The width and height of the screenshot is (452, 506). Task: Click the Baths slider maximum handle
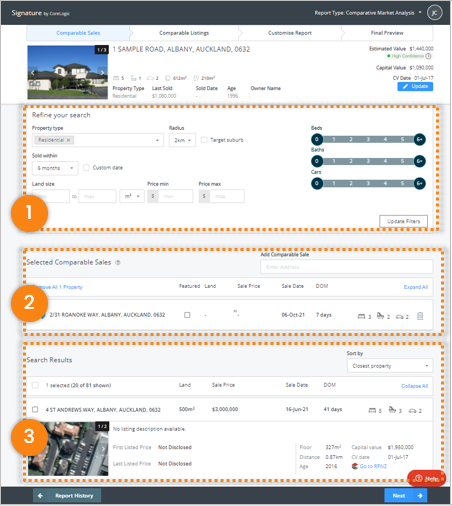click(420, 161)
